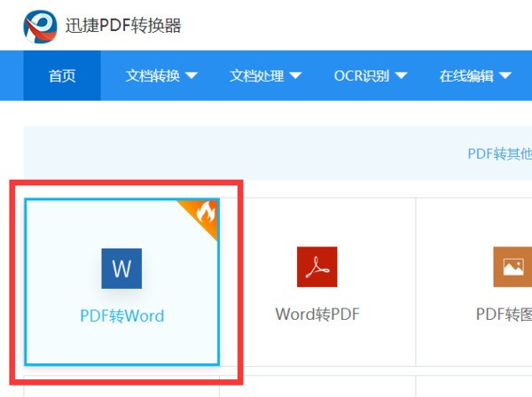Viewport: 532px width, 397px height.
Task: Expand the arrow next to 文档转换
Action: click(191, 75)
